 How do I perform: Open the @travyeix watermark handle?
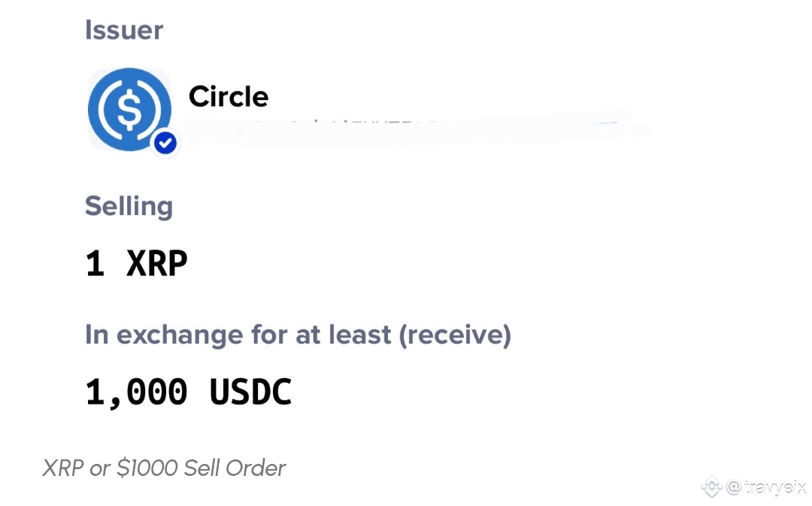click(766, 487)
